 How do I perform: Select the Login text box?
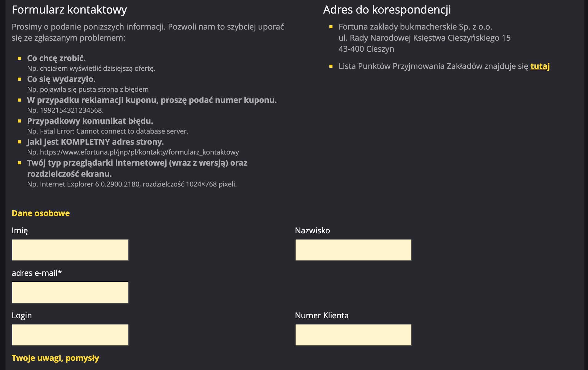pos(70,335)
